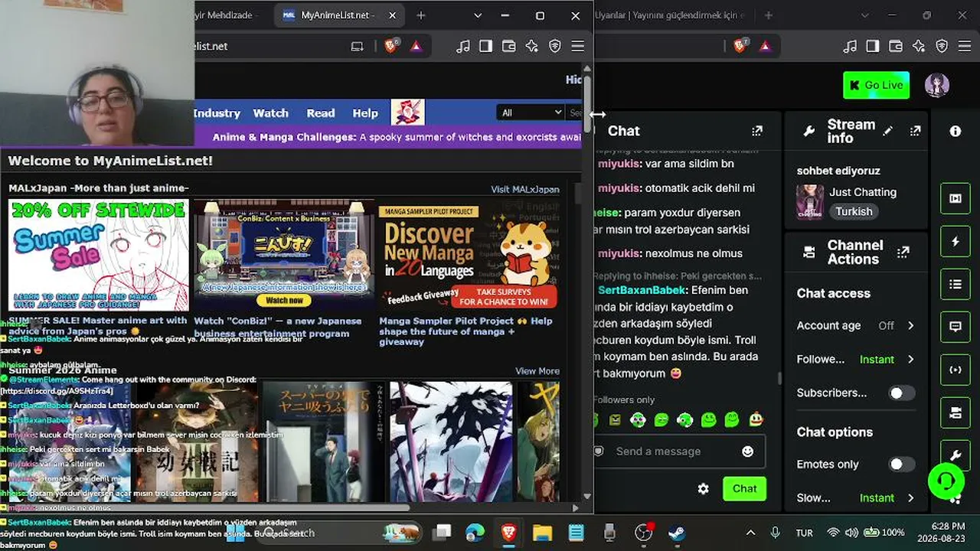Click the MAL mascot image in navigation bar
Viewport: 980px width, 551px height.
pos(407,112)
